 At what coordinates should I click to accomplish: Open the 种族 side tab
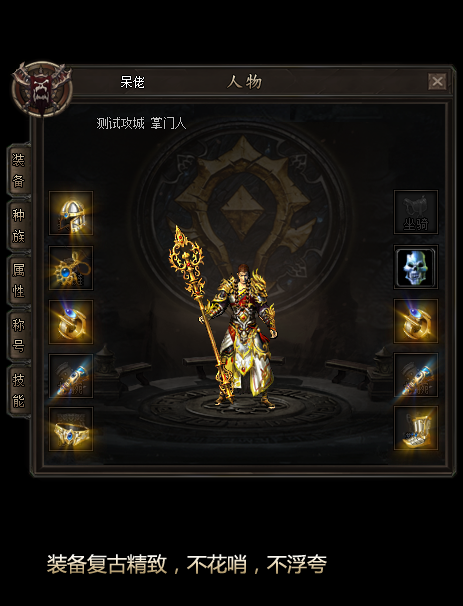(19, 226)
